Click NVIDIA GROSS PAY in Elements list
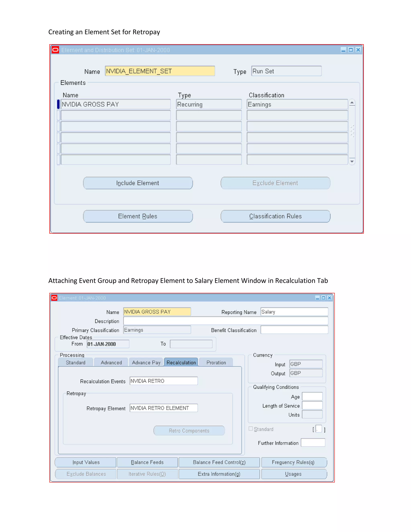The height and width of the screenshot is (532, 411). click(x=116, y=104)
